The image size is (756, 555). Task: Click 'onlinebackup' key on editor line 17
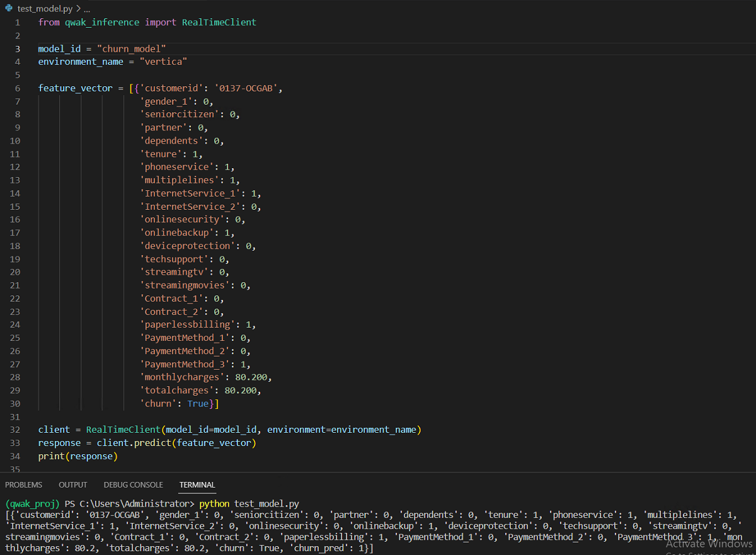coord(176,232)
